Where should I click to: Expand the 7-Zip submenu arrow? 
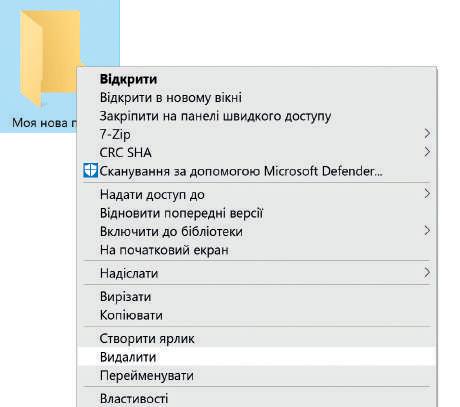(427, 134)
